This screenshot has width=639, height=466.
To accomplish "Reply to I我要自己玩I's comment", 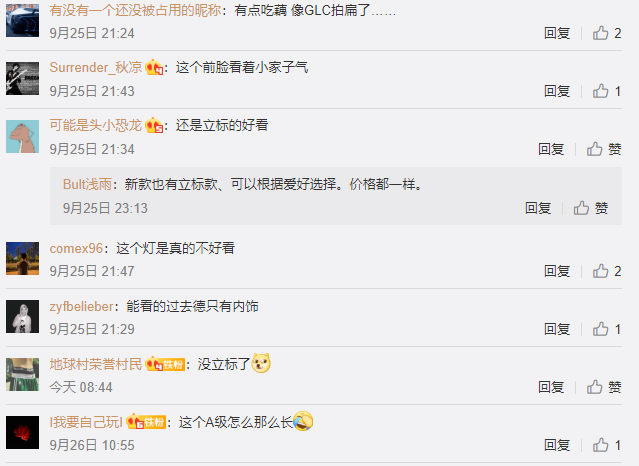I will click(x=557, y=445).
